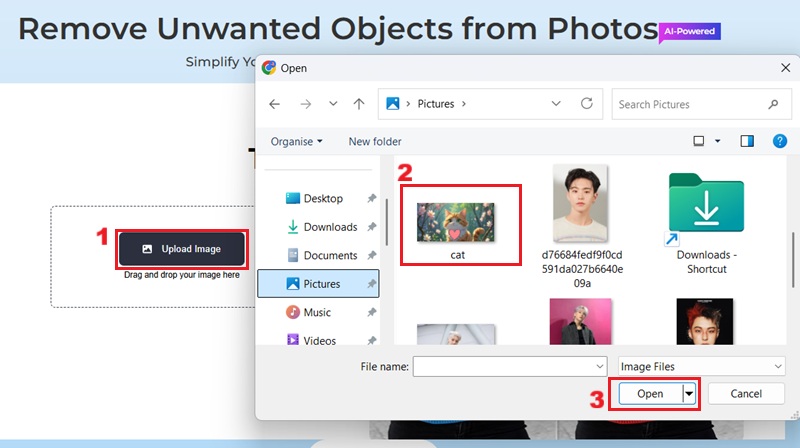Refresh the Pictures folder view
The width and height of the screenshot is (800, 448).
[587, 104]
